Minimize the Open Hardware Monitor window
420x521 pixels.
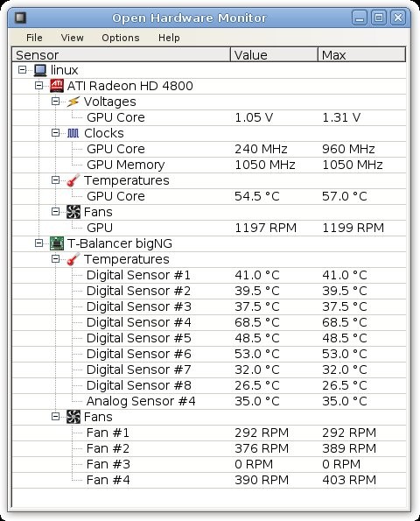[360, 18]
